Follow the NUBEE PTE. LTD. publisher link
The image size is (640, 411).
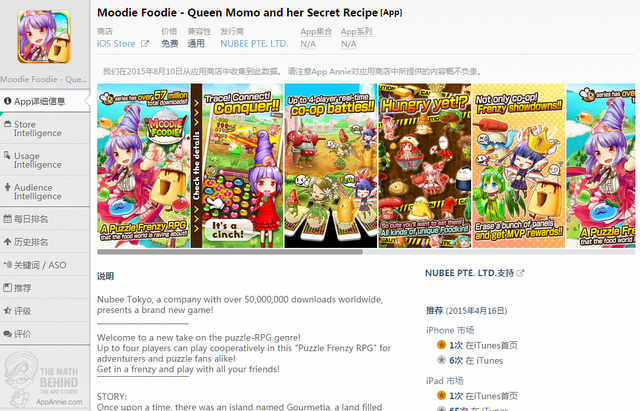coord(254,43)
